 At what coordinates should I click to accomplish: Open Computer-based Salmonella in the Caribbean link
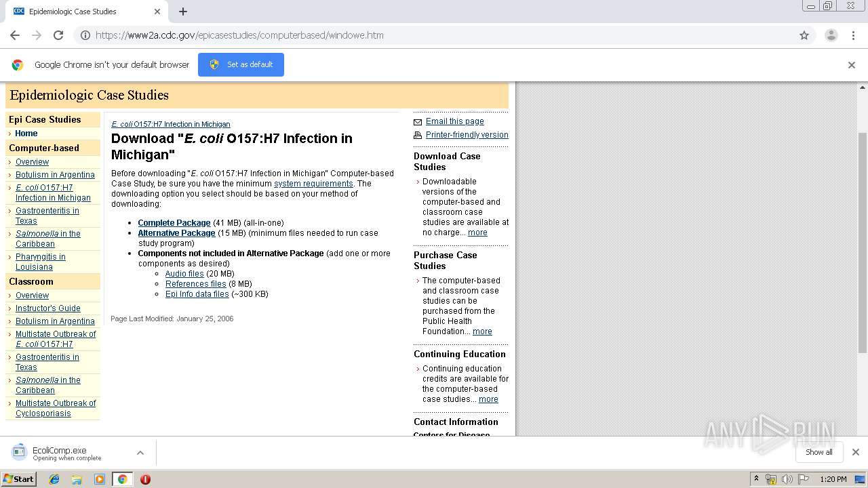48,239
